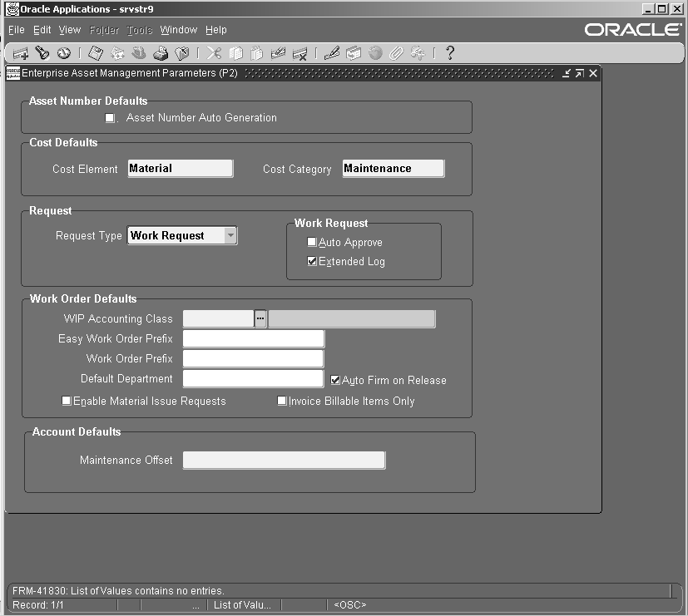Print using the printer toolbar icon
The height and width of the screenshot is (616, 688).
[x=161, y=53]
